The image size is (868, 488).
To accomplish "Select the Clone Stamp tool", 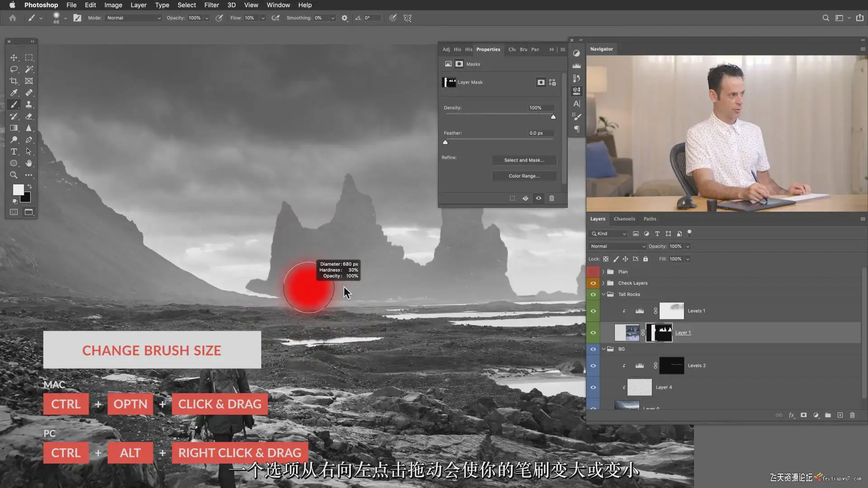I will click(29, 104).
